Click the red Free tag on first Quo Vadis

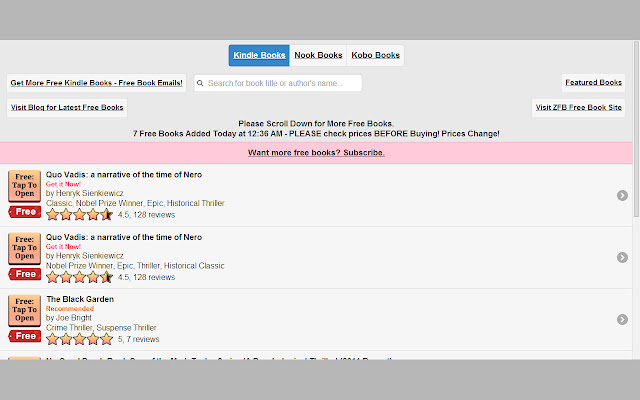(x=24, y=212)
